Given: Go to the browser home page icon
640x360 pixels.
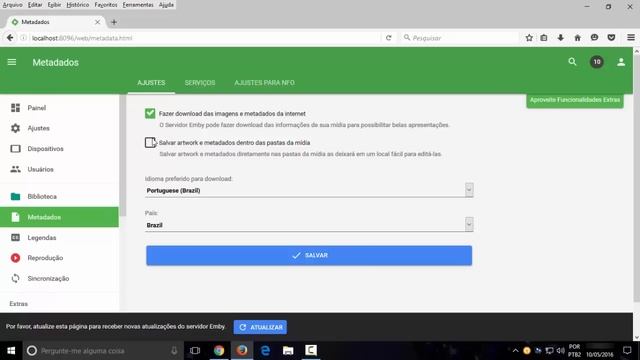Looking at the screenshot, I should point(577,38).
